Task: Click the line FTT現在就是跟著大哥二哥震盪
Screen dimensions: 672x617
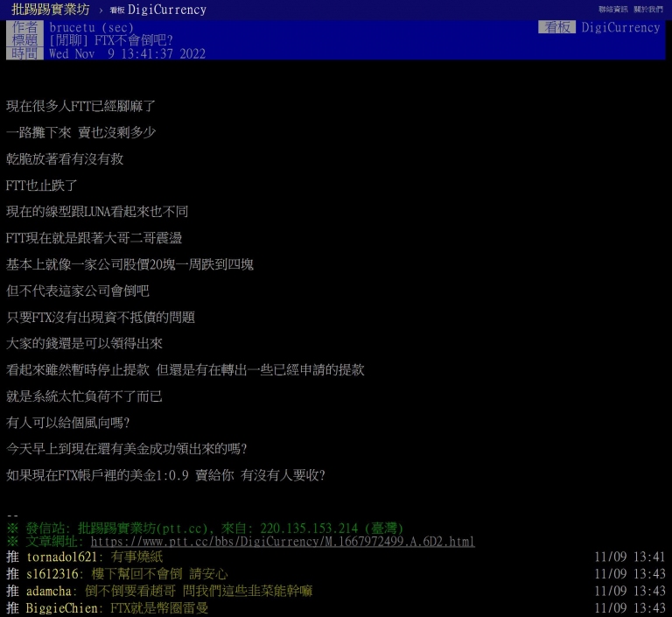Action: pos(94,238)
